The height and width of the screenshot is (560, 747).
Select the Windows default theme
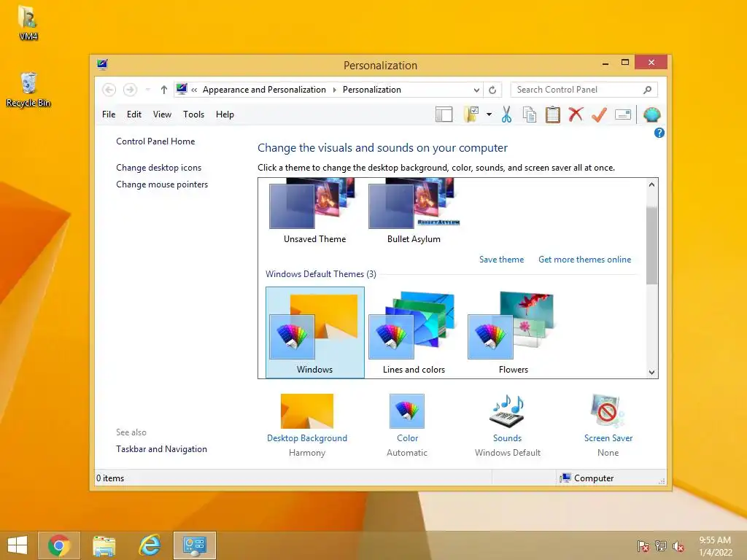pyautogui.click(x=315, y=332)
